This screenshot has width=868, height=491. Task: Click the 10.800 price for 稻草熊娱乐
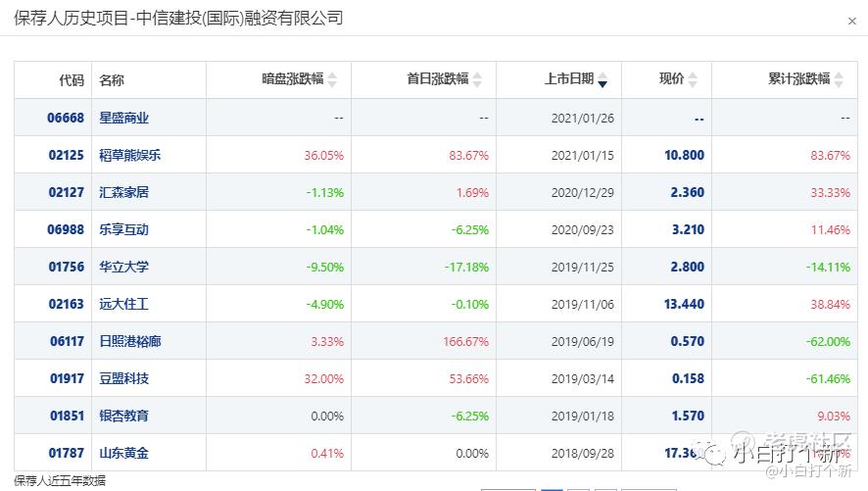click(x=684, y=155)
